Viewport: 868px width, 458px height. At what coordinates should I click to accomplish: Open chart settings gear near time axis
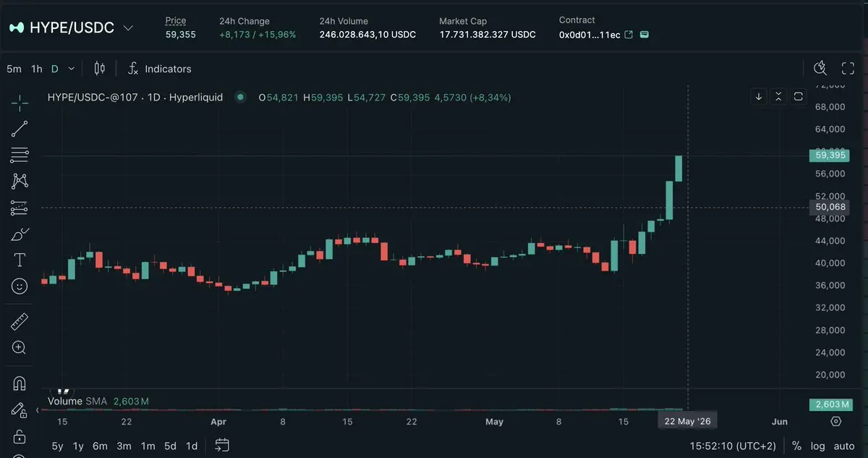coord(837,421)
